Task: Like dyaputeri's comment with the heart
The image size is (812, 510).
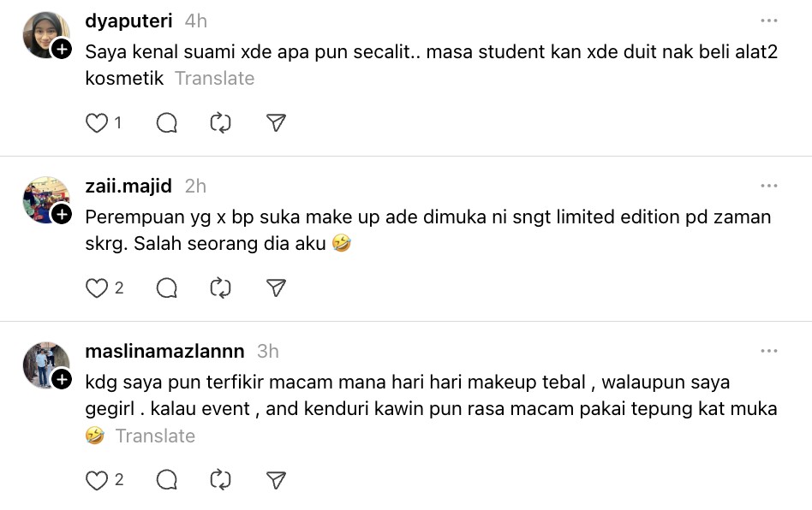Action: 97,123
